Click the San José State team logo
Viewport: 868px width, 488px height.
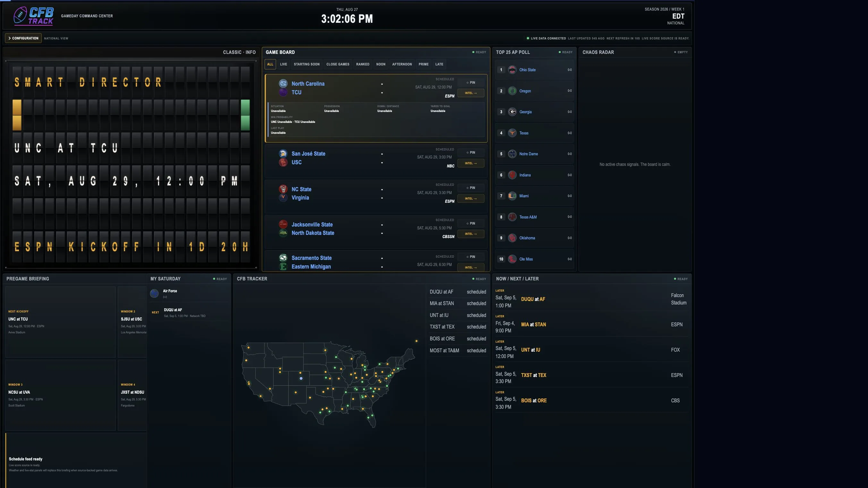coord(283,153)
